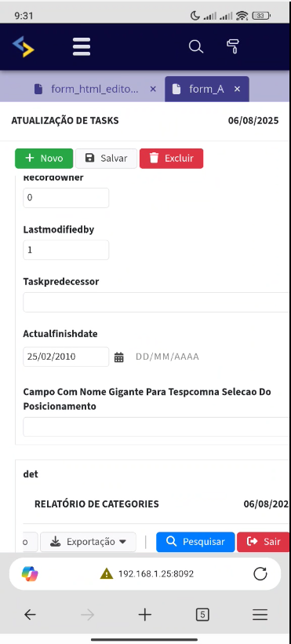Switch to the form_html_edito... tab
This screenshot has height=644, width=291.
[94, 89]
